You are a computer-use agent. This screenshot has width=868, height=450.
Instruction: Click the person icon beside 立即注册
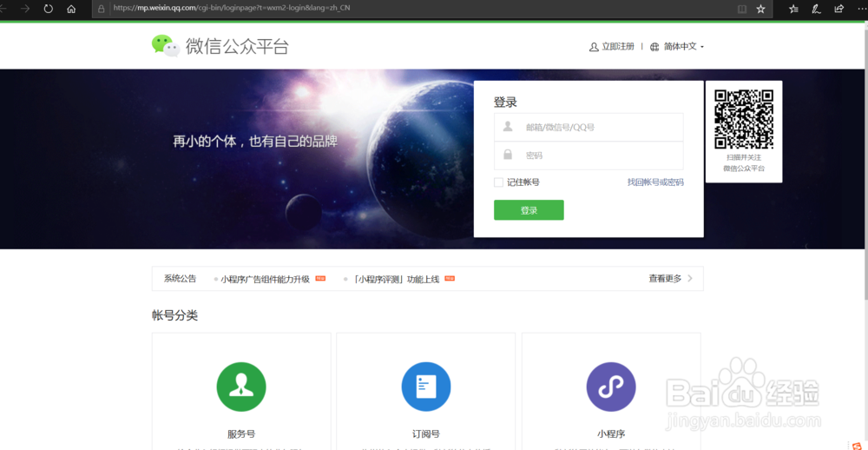pos(594,47)
